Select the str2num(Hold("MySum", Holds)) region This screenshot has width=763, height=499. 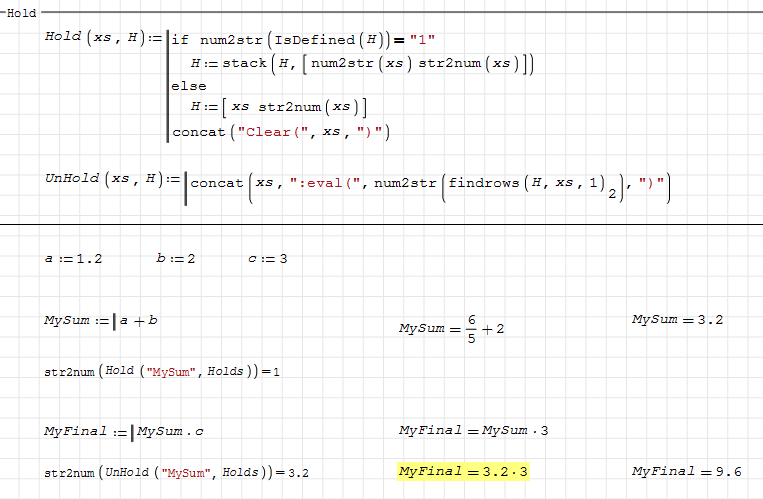click(162, 371)
